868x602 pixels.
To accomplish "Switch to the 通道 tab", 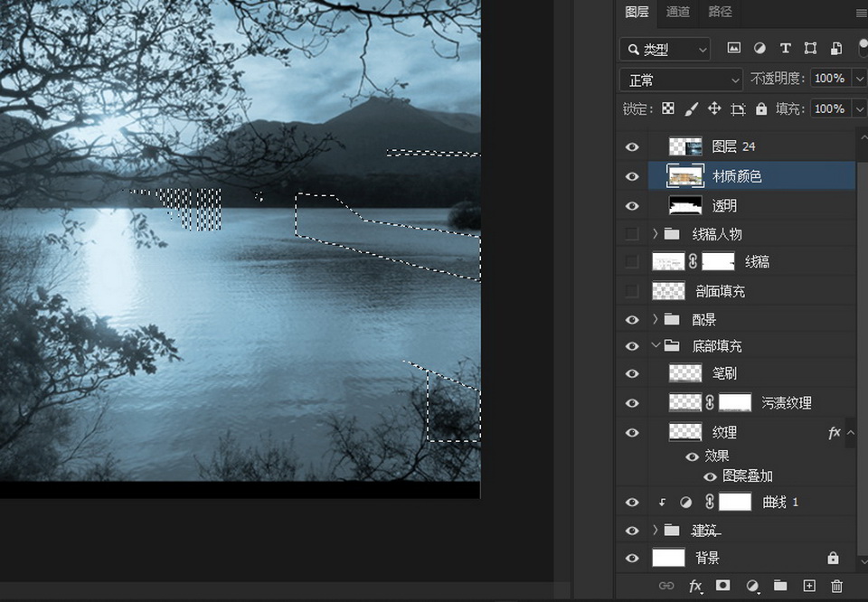I will point(678,12).
